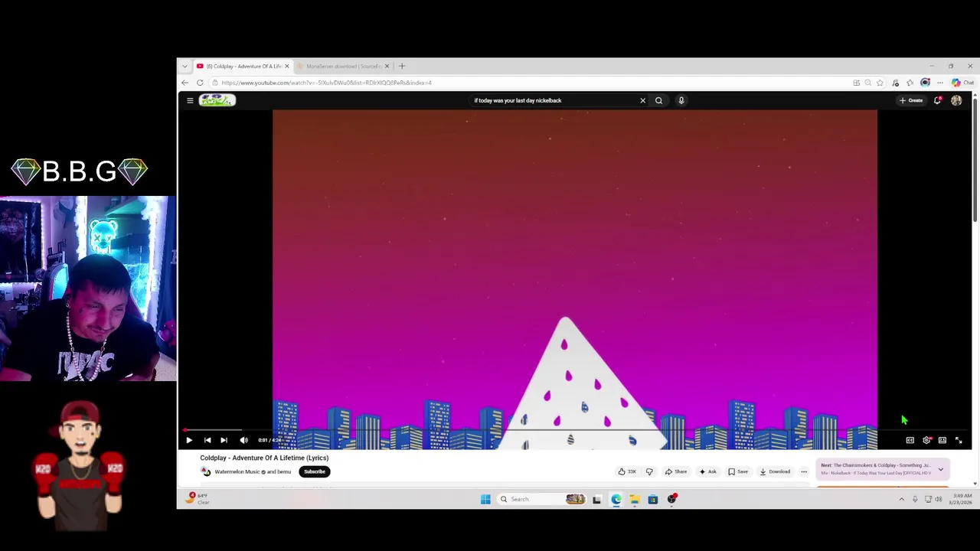Image resolution: width=980 pixels, height=551 pixels.
Task: Open Microsoft Store from taskbar
Action: click(x=652, y=499)
